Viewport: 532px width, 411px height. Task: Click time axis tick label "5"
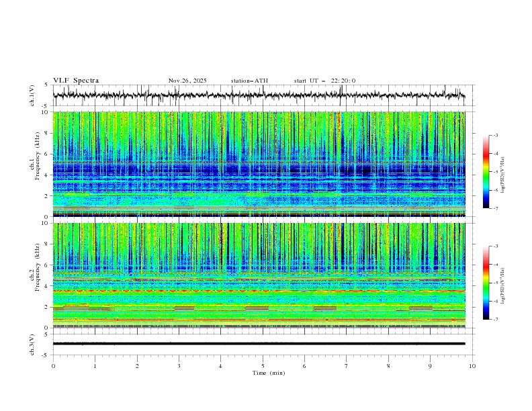coord(263,366)
